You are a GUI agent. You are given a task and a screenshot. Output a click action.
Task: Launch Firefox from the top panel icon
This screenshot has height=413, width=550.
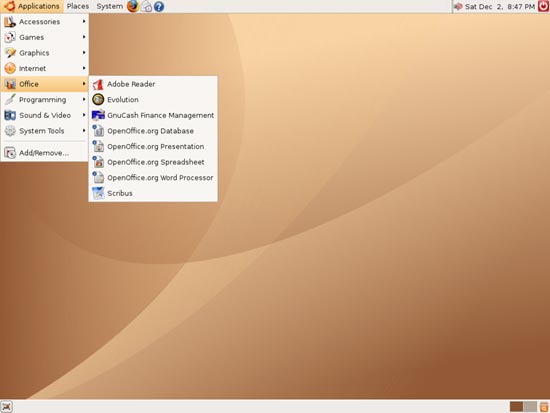tap(133, 6)
